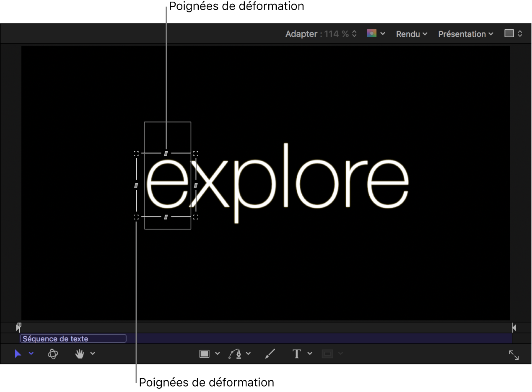
Task: Click the bottom-edge shear handle
Action: [166, 217]
